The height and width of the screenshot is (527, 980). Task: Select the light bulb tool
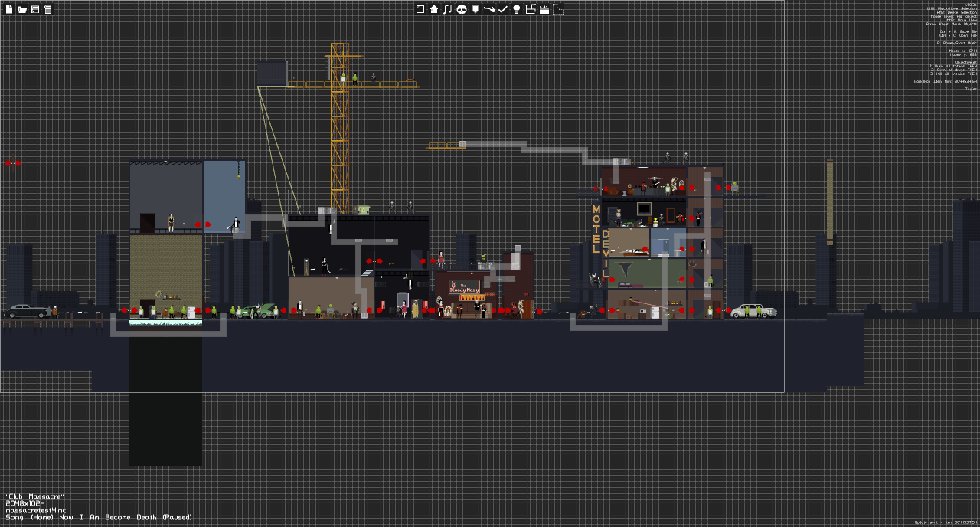tap(517, 9)
